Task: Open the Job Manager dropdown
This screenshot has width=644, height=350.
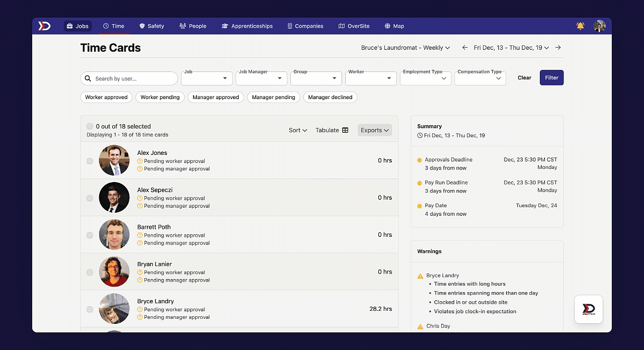Action: pos(262,78)
